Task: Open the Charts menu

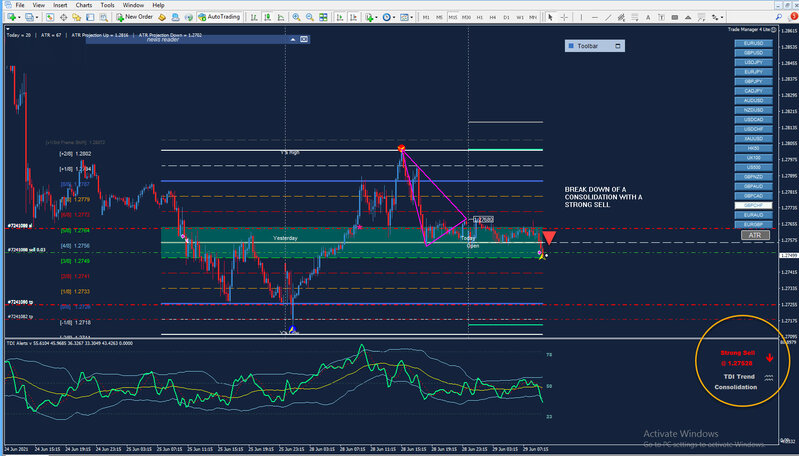Action: coord(82,5)
